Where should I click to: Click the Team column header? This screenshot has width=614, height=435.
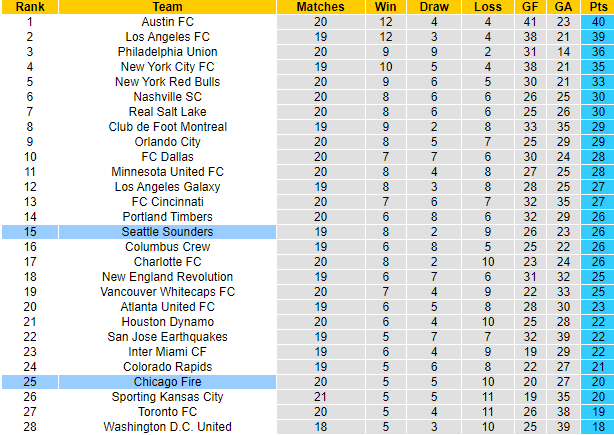pos(167,6)
